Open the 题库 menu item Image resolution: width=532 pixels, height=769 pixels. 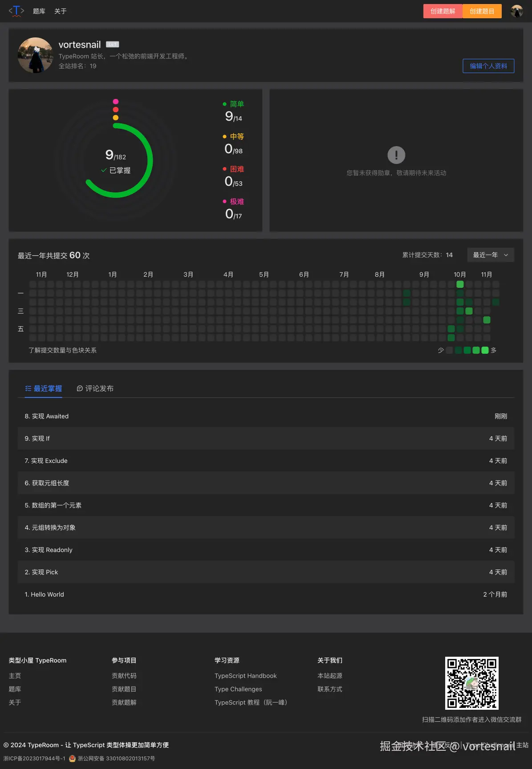[39, 11]
